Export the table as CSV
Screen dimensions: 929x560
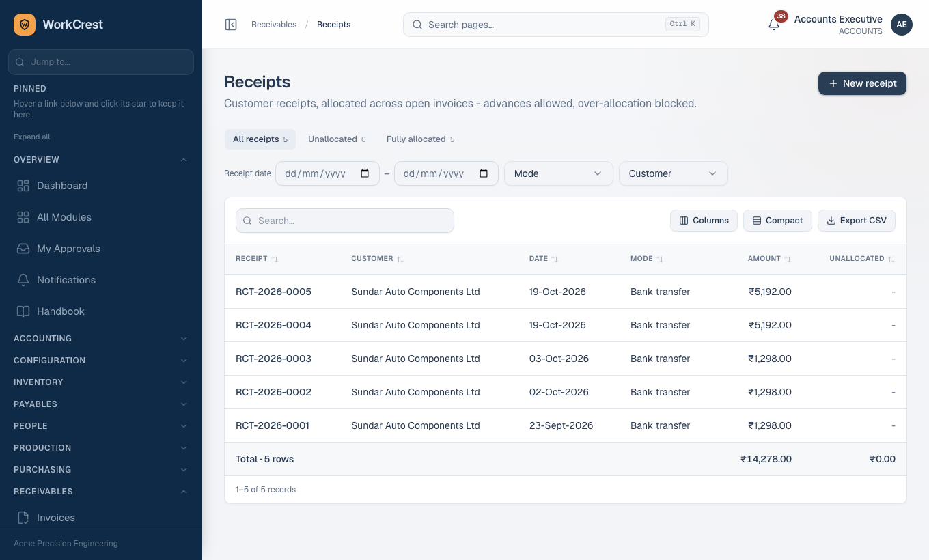tap(857, 221)
